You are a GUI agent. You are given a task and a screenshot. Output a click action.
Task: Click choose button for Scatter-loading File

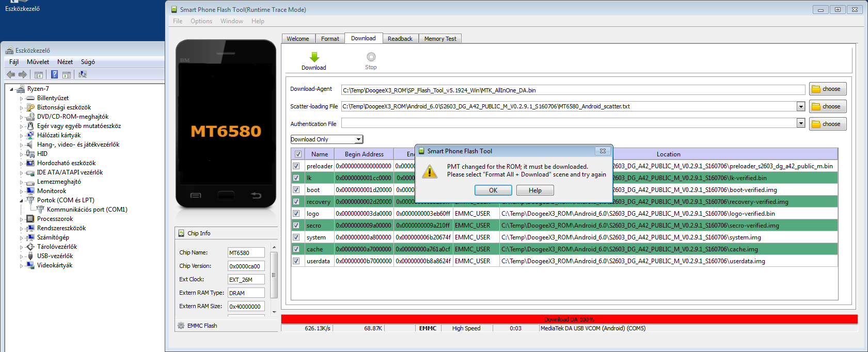[x=828, y=106]
